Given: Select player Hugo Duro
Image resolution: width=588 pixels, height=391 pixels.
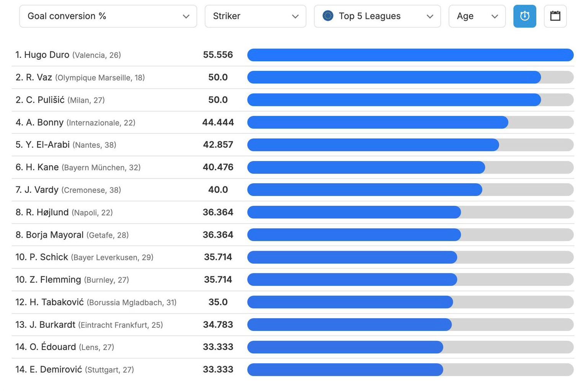Looking at the screenshot, I should click(46, 55).
